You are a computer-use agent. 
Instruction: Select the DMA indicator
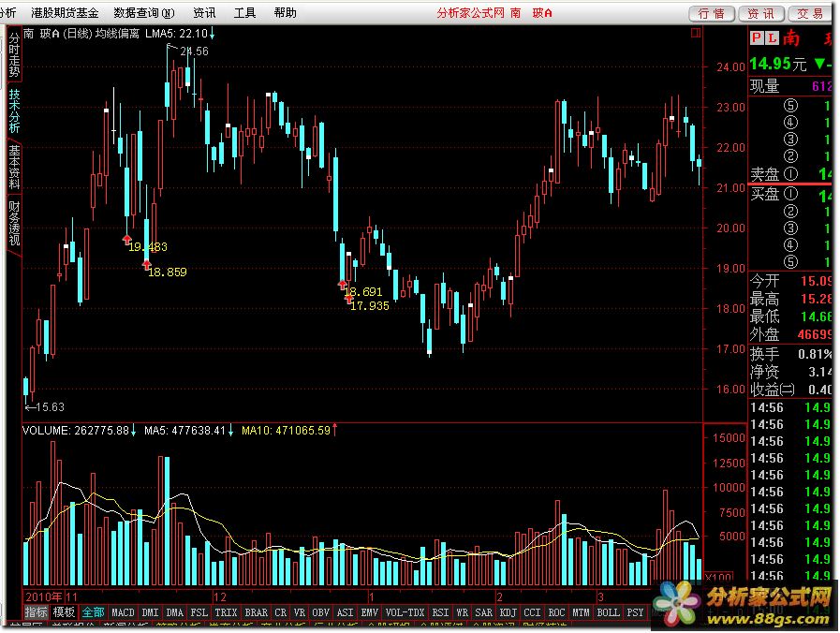click(x=174, y=612)
